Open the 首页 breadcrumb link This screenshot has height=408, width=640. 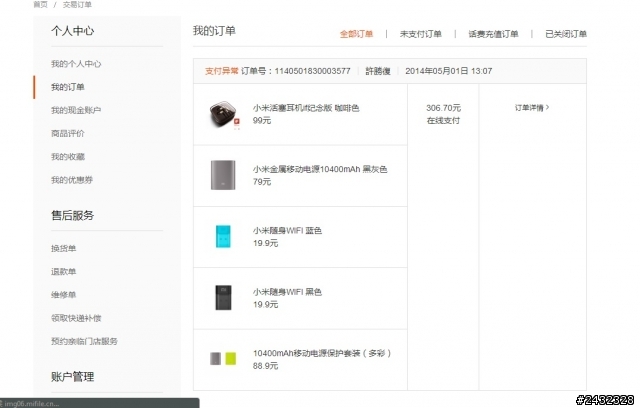coord(40,4)
